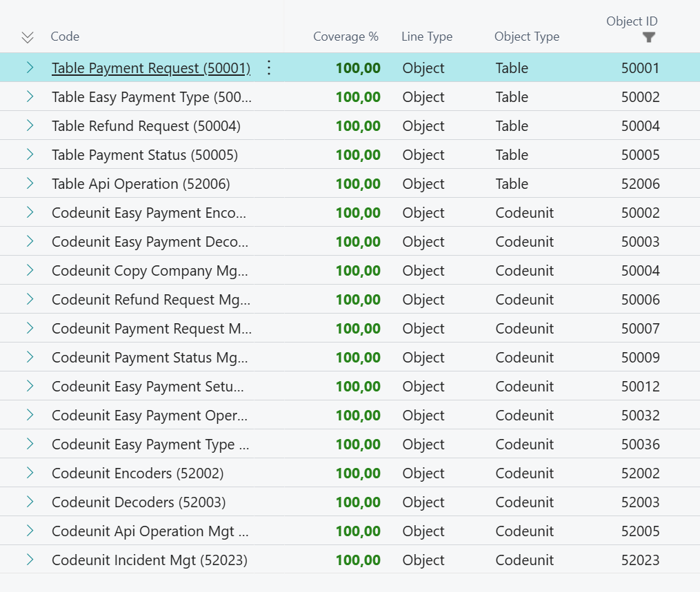The width and height of the screenshot is (700, 592).
Task: Select the Table Refund Request (50004) cell
Action: pyautogui.click(x=146, y=126)
